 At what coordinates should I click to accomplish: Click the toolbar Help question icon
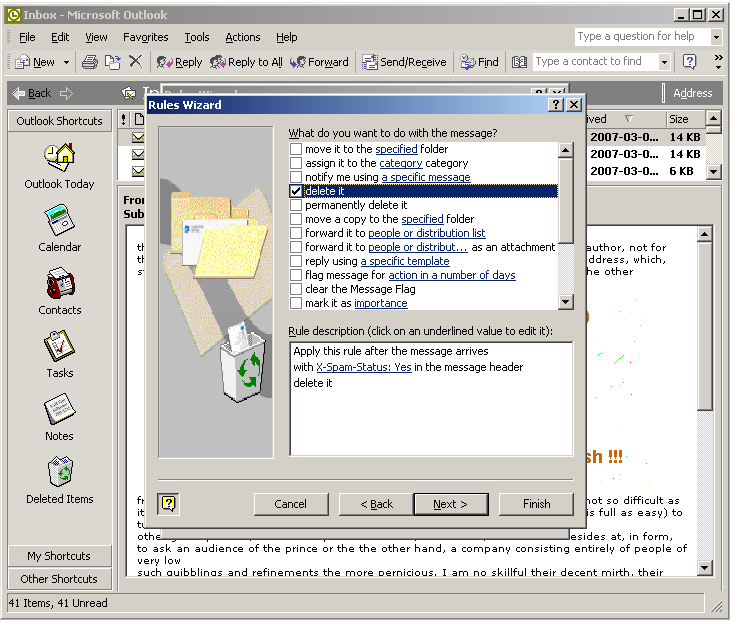click(x=690, y=62)
